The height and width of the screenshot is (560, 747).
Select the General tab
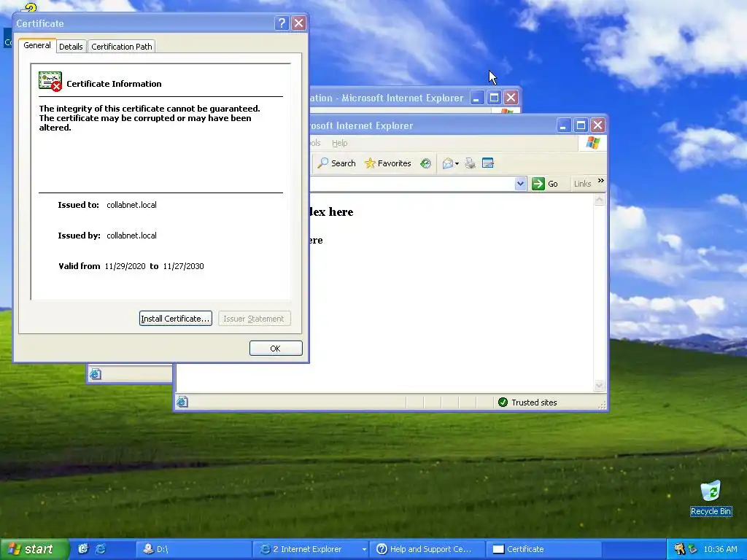click(x=37, y=45)
